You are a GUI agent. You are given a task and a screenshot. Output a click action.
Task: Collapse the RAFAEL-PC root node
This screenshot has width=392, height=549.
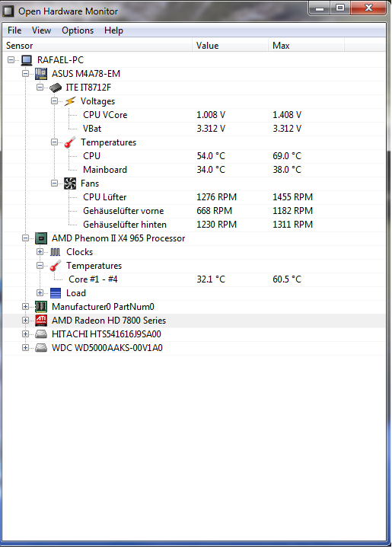coord(11,60)
